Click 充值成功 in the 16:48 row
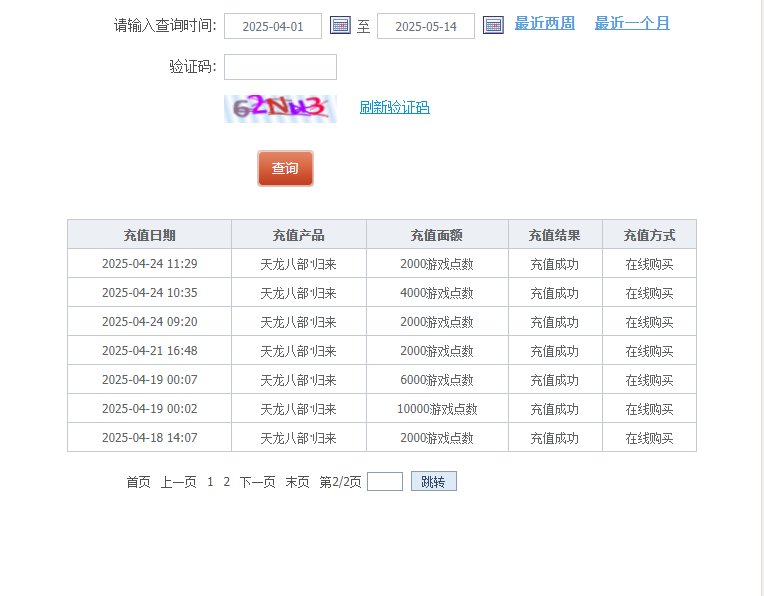The image size is (764, 596). 555,351
